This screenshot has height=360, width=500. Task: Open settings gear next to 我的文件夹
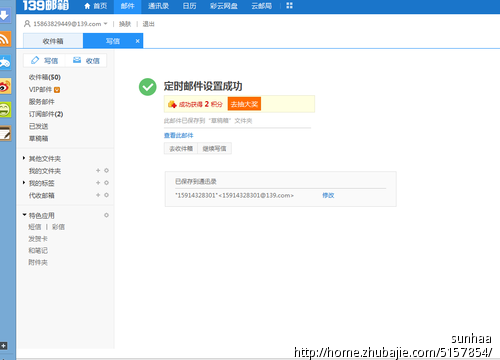tap(106, 170)
